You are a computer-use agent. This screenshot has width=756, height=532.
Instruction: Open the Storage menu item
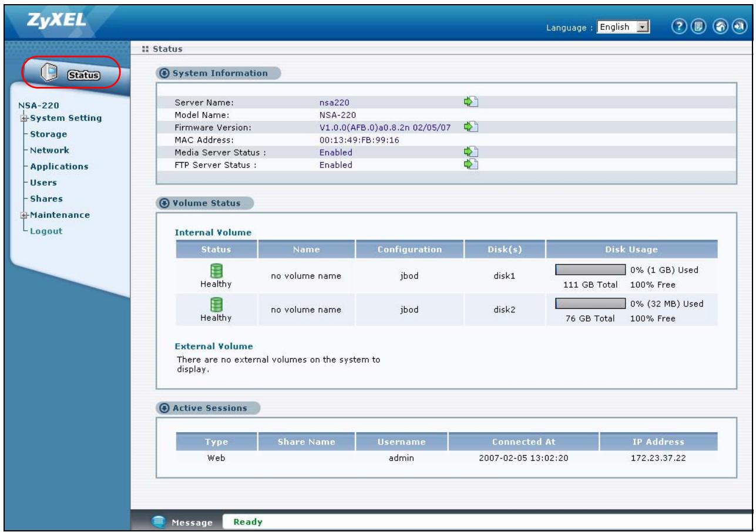[x=48, y=134]
